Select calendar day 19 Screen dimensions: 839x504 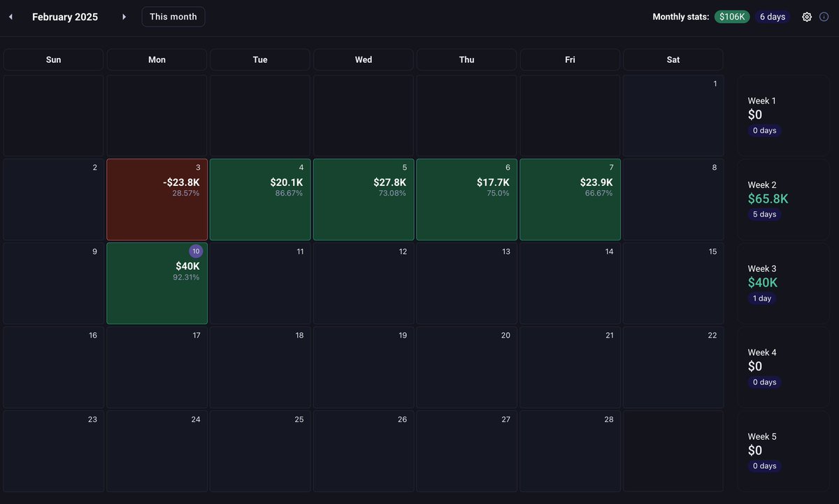coord(364,367)
